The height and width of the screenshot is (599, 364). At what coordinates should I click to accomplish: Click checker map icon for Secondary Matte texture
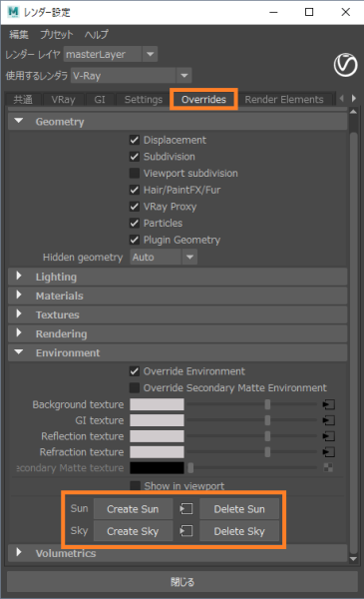[x=328, y=467]
